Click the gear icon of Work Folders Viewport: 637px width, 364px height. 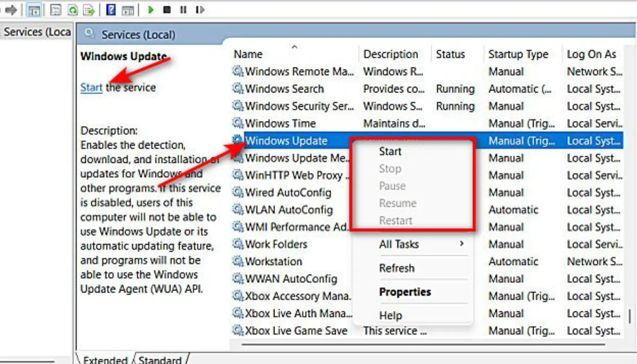pos(238,244)
